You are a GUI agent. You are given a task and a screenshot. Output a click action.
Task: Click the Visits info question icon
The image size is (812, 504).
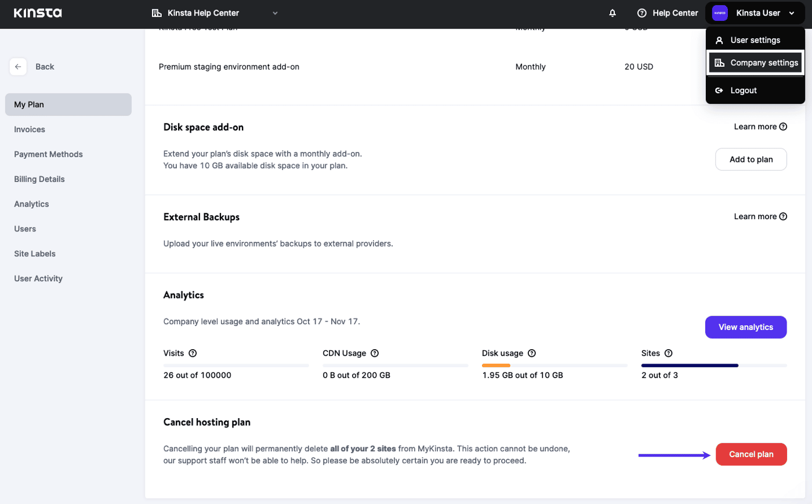[193, 353]
